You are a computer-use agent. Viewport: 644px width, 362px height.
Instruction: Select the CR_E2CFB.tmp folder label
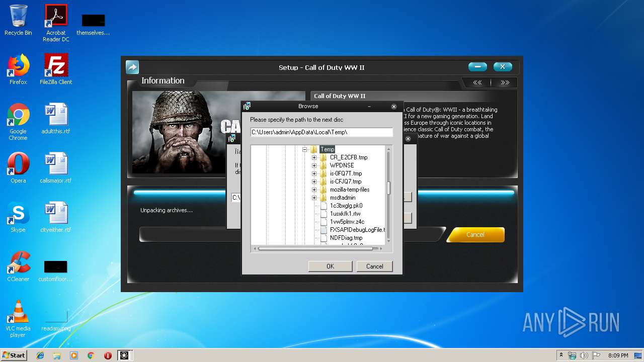(x=349, y=157)
